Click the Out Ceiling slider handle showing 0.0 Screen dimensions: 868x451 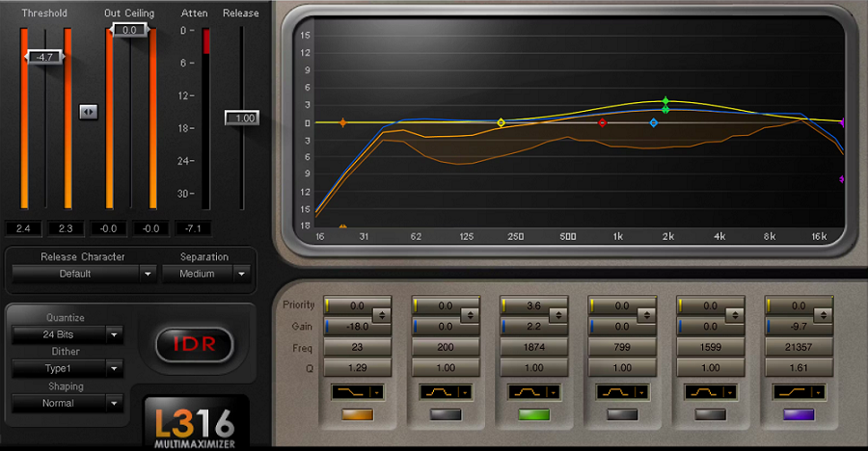pos(129,30)
